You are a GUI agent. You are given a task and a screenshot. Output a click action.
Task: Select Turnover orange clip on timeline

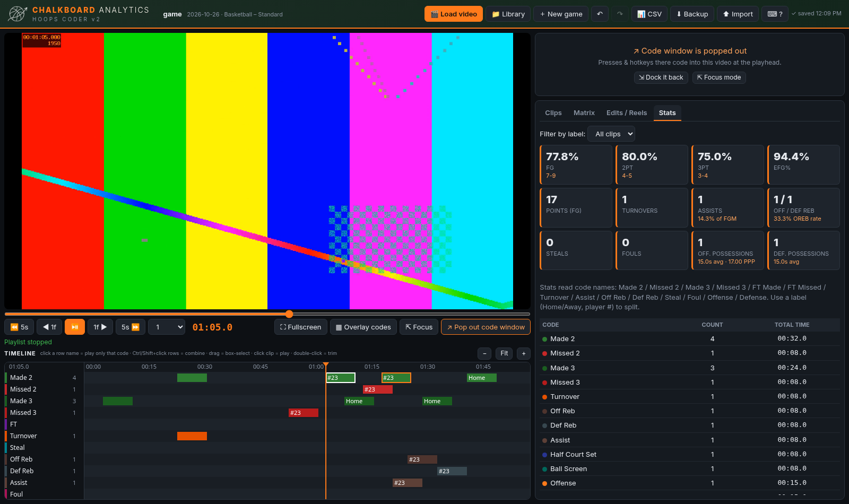pyautogui.click(x=192, y=436)
